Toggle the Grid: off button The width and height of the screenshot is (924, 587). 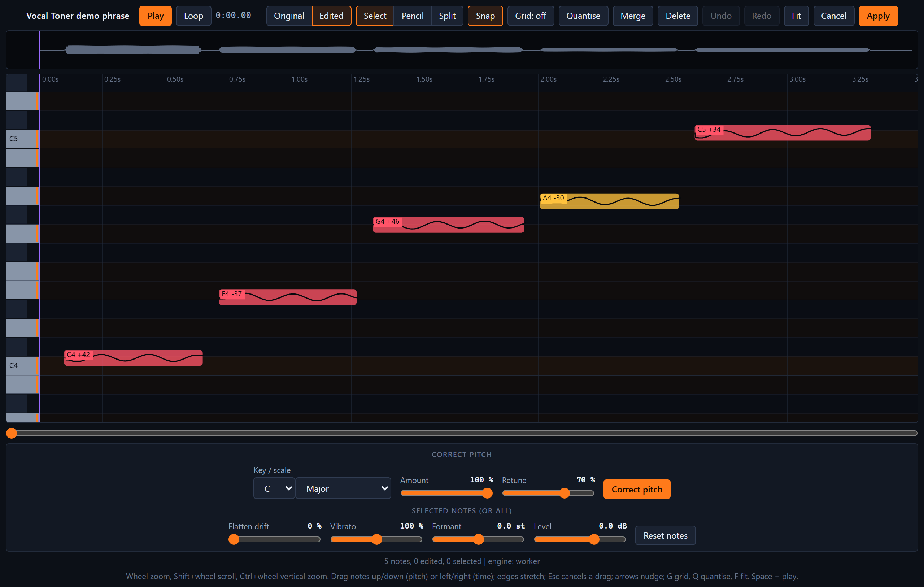pos(531,16)
